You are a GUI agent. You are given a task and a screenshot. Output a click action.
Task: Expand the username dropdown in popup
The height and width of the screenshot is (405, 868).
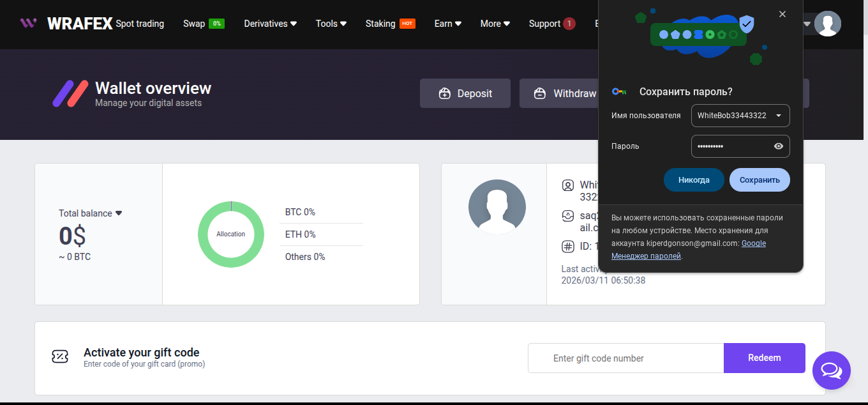click(778, 116)
